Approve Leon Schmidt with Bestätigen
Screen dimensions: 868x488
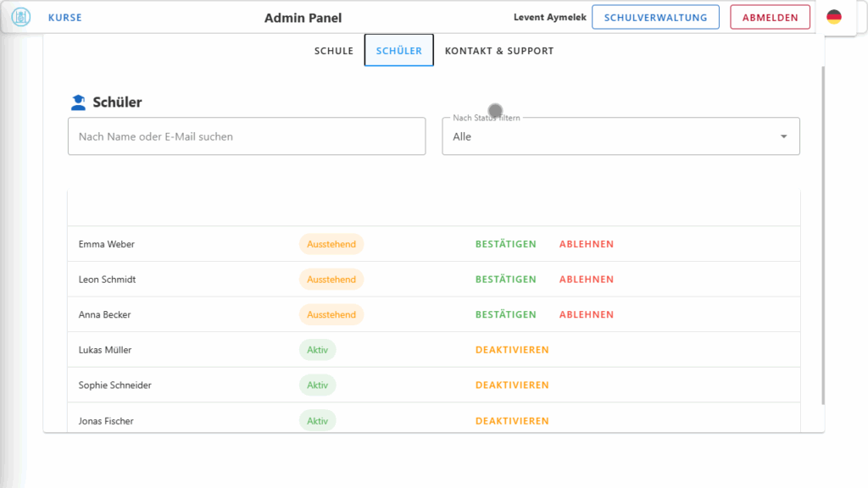pyautogui.click(x=505, y=280)
